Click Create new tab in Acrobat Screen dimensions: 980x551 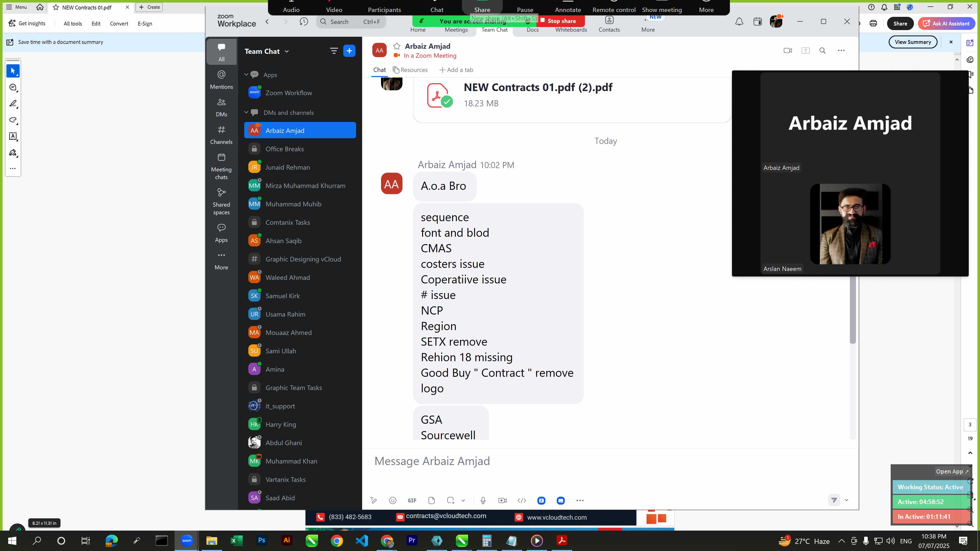pos(149,7)
